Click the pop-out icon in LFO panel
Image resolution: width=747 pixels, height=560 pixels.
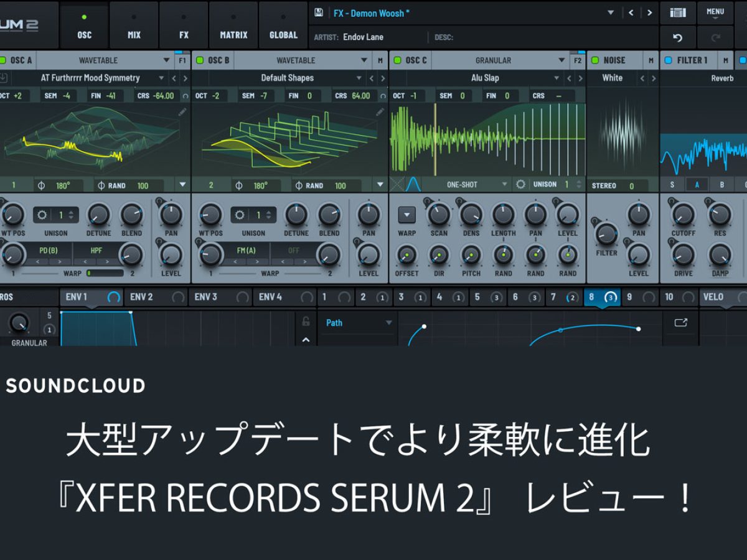tap(680, 323)
